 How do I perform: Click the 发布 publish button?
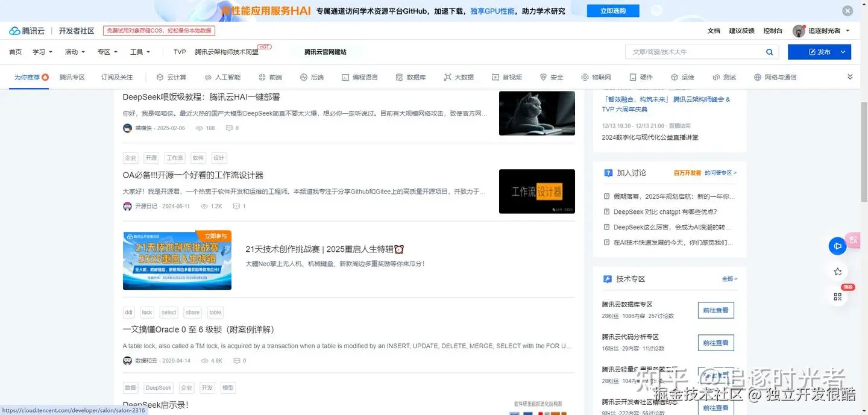click(x=819, y=52)
